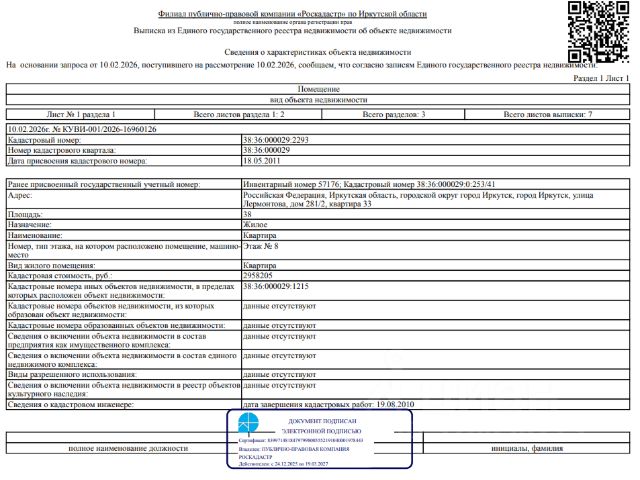The height and width of the screenshot is (480, 640).
Task: Click the Rosreestr logo in signature stamp
Action: tap(248, 422)
